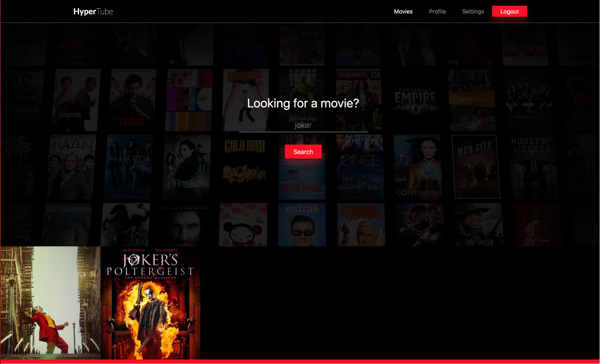600x364 pixels.
Task: Click the Haven background poster
Action: click(72, 167)
